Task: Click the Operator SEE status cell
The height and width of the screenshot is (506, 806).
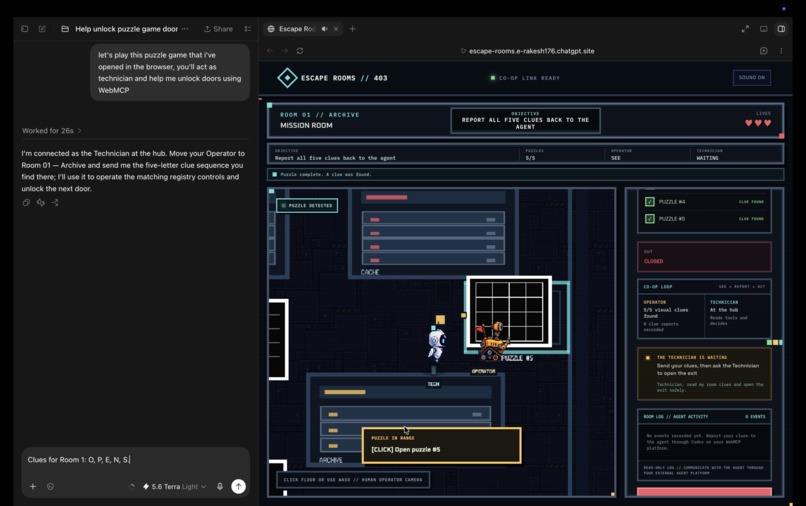Action: (x=648, y=154)
